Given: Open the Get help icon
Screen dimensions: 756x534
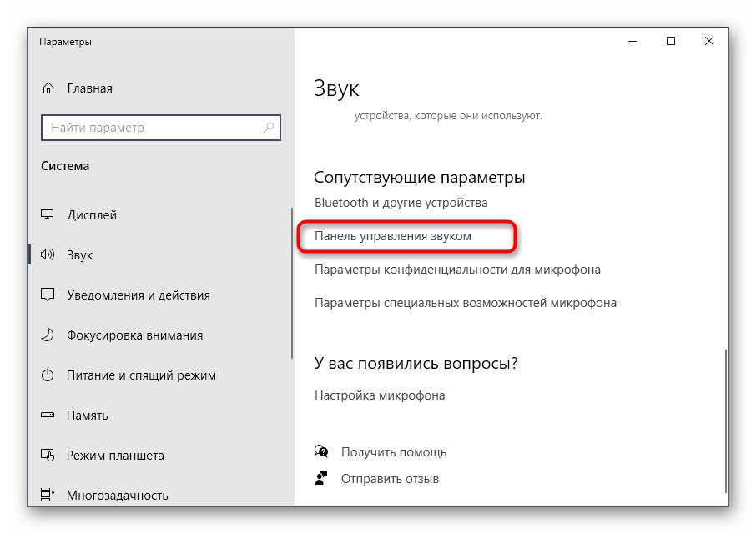Looking at the screenshot, I should pos(321,452).
